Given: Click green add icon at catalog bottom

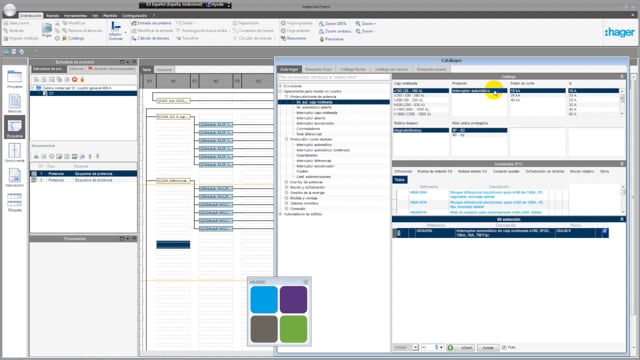Looking at the screenshot, I should coord(451,347).
